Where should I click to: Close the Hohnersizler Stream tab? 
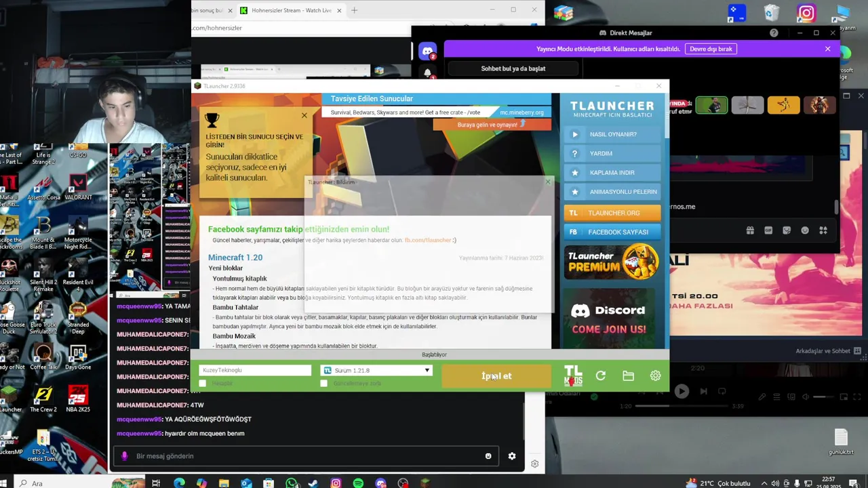[338, 10]
